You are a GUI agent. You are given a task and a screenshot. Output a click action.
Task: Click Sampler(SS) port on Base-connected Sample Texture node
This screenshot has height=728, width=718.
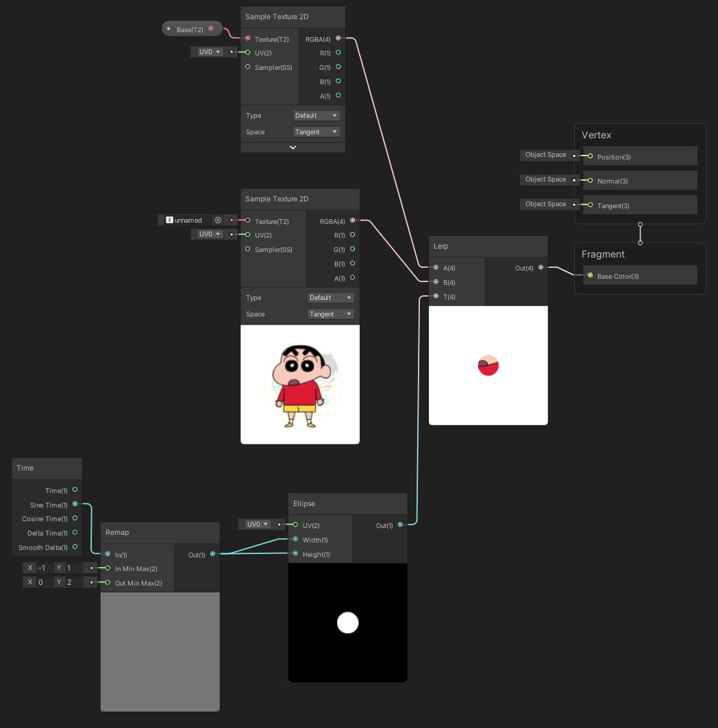click(x=247, y=67)
